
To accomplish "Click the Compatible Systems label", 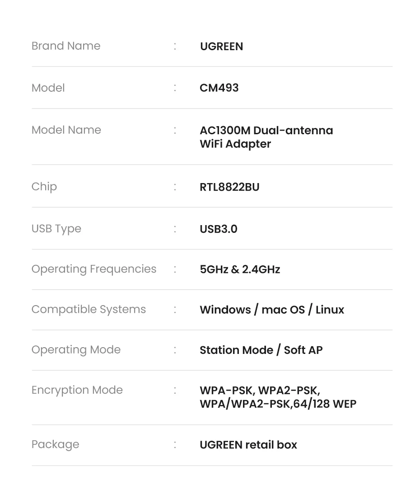I will (89, 310).
